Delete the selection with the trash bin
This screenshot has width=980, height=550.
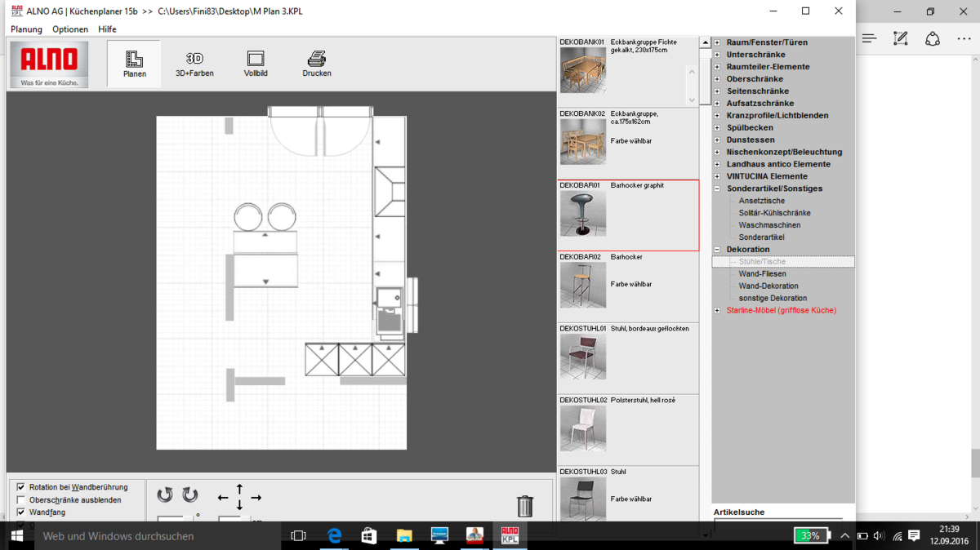point(525,506)
